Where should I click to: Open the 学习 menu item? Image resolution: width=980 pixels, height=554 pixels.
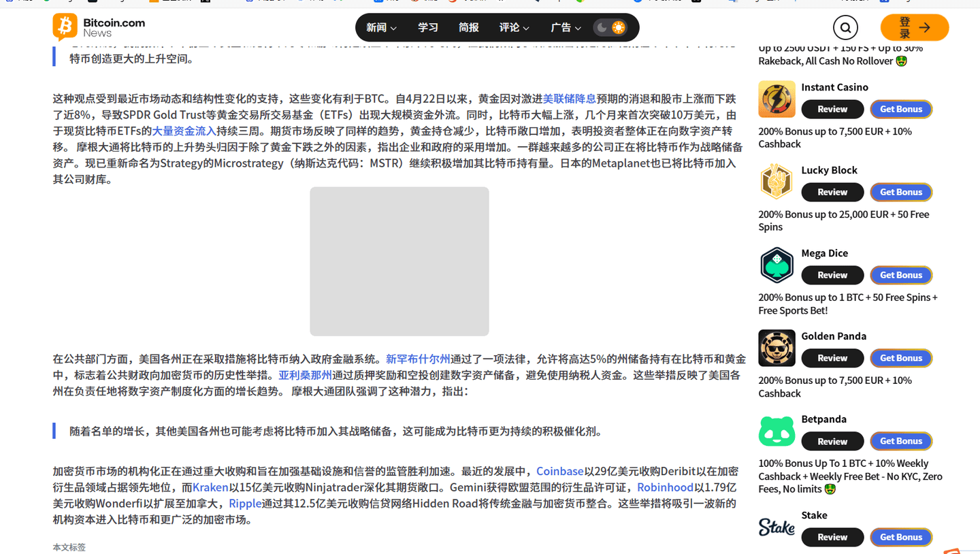coord(427,28)
